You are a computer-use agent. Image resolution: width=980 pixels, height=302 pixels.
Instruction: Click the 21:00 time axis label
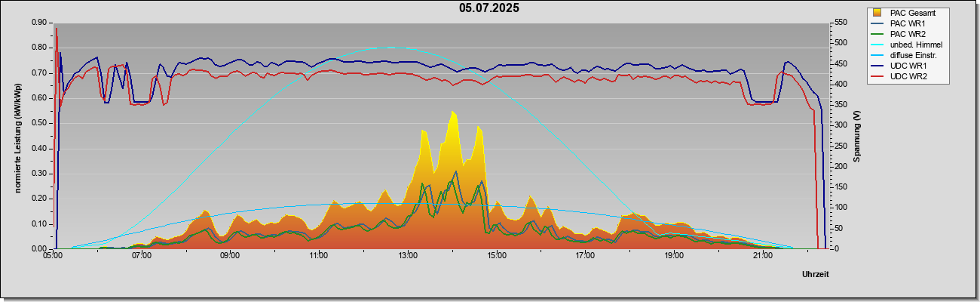[763, 256]
